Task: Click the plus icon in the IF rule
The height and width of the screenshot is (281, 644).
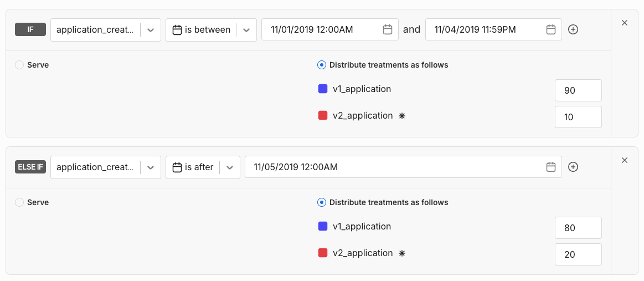Action: point(573,30)
